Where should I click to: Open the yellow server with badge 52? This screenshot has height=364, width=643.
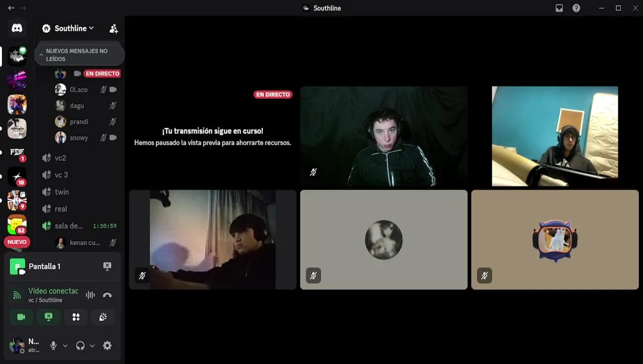(17, 224)
